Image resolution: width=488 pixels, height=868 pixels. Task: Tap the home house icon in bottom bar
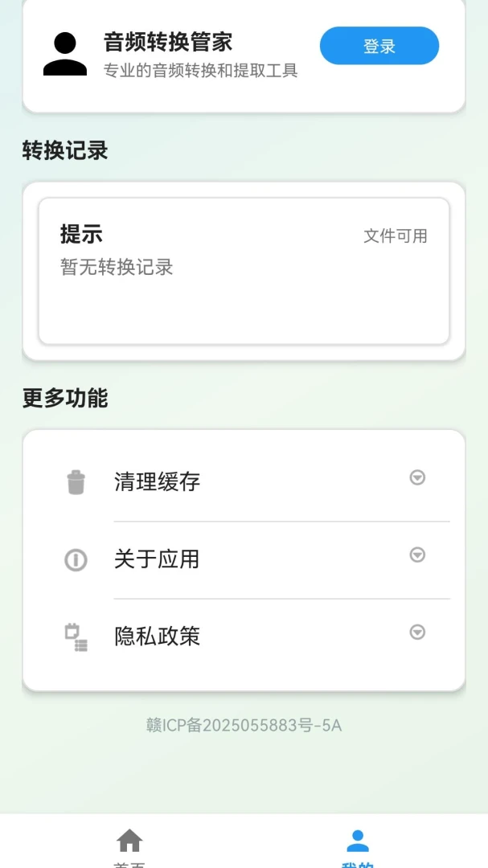(129, 841)
